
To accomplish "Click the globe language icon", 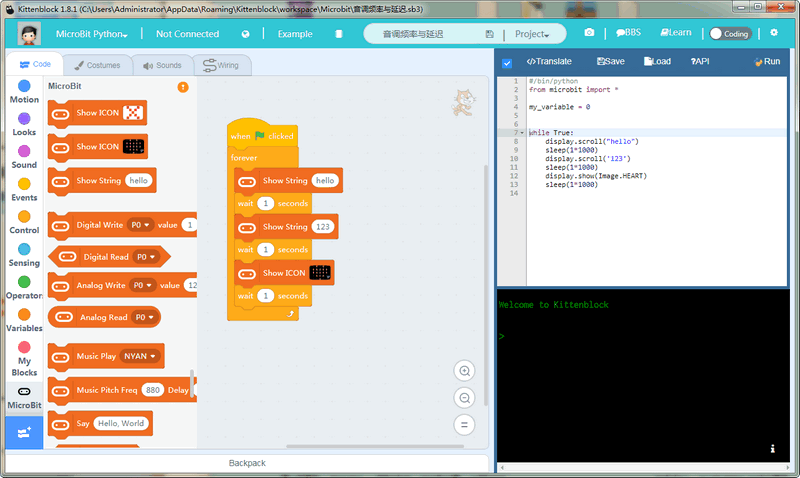I will (x=245, y=33).
